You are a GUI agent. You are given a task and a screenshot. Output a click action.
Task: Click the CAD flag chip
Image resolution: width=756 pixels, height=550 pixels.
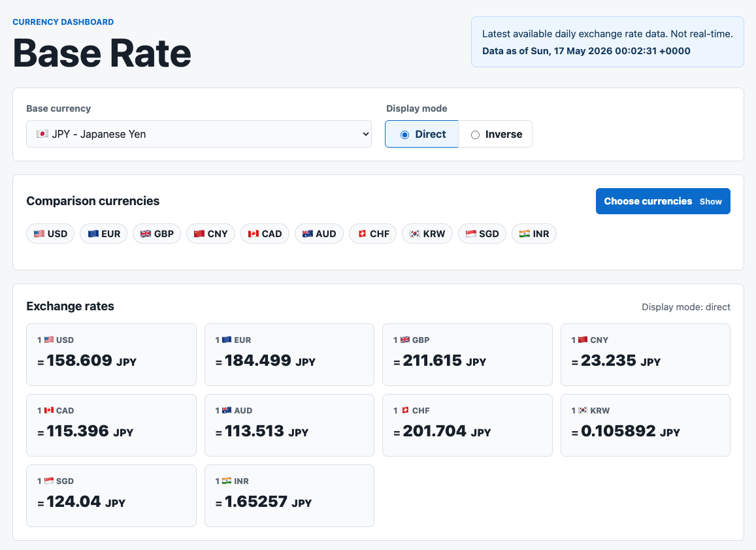click(x=265, y=234)
